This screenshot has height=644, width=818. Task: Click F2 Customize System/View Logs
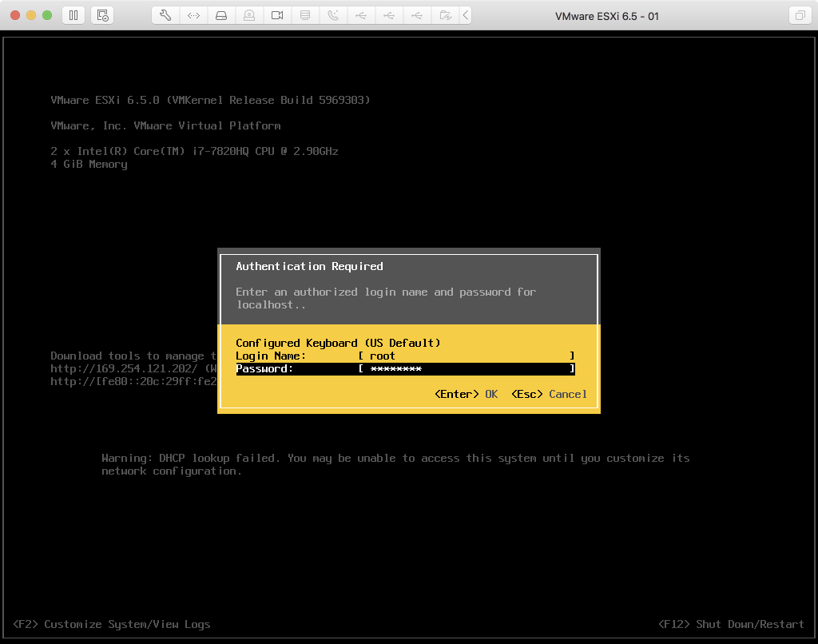tap(112, 624)
